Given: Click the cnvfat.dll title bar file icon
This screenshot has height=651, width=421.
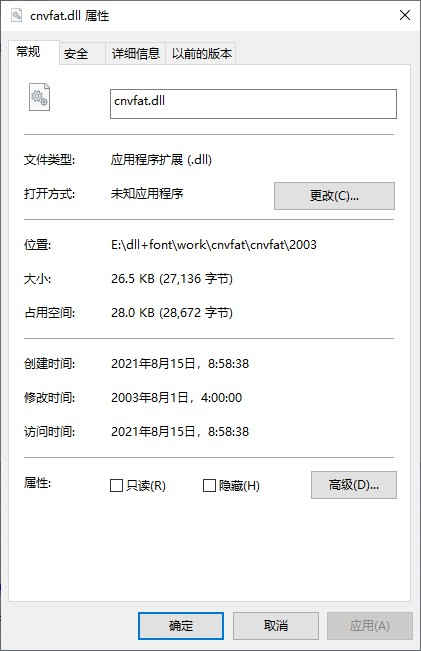Looking at the screenshot, I should pyautogui.click(x=16, y=15).
